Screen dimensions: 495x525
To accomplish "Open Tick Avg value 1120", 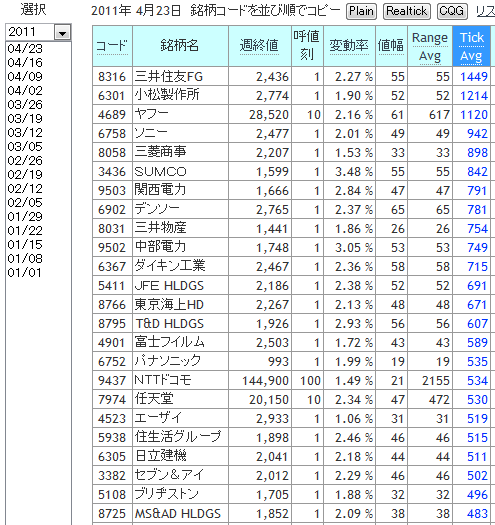I will [x=474, y=115].
